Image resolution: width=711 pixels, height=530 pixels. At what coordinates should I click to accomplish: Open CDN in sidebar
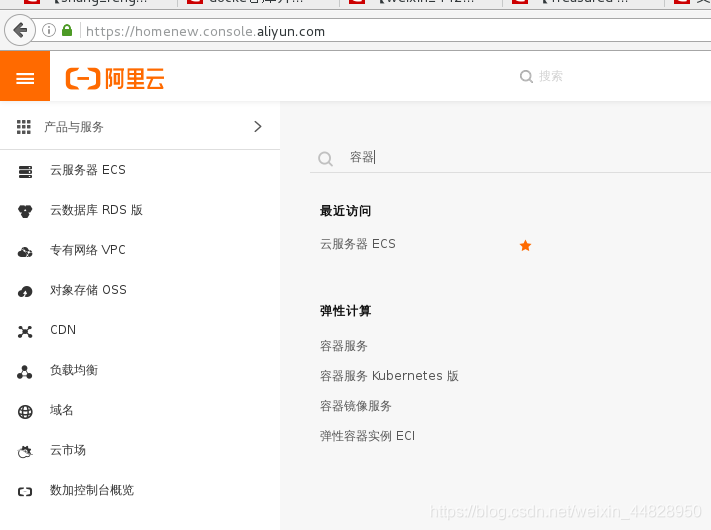(63, 330)
